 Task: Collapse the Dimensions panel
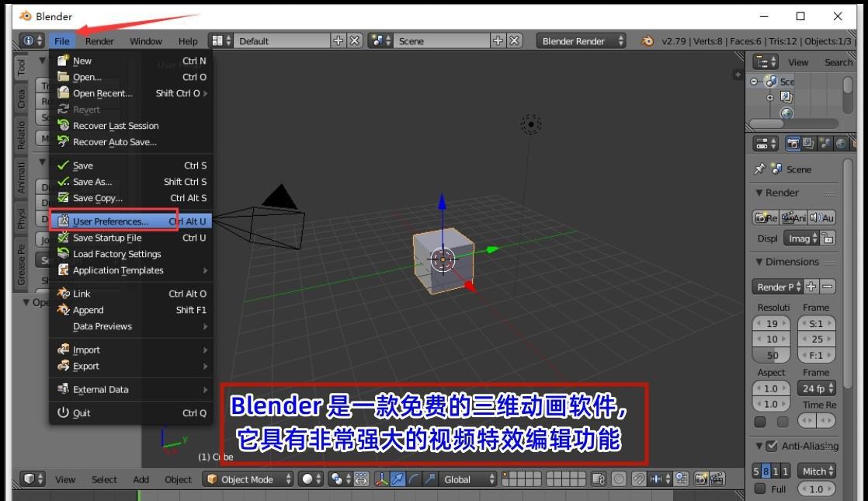759,262
